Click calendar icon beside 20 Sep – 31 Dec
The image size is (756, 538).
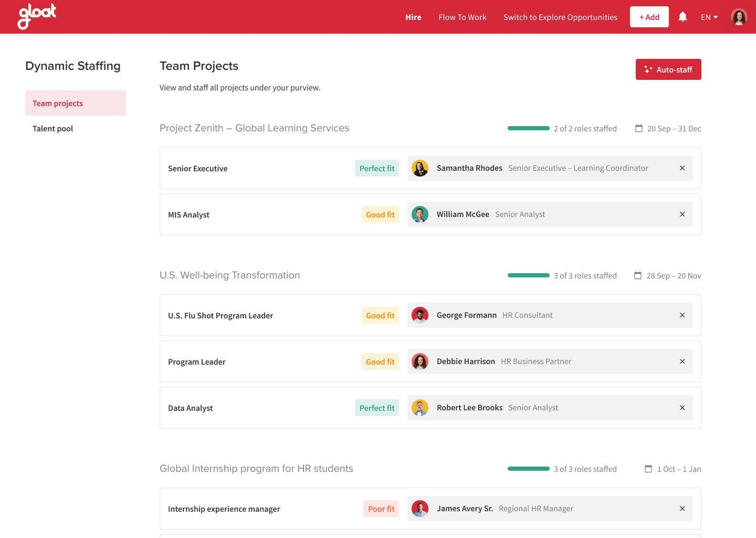click(x=639, y=128)
